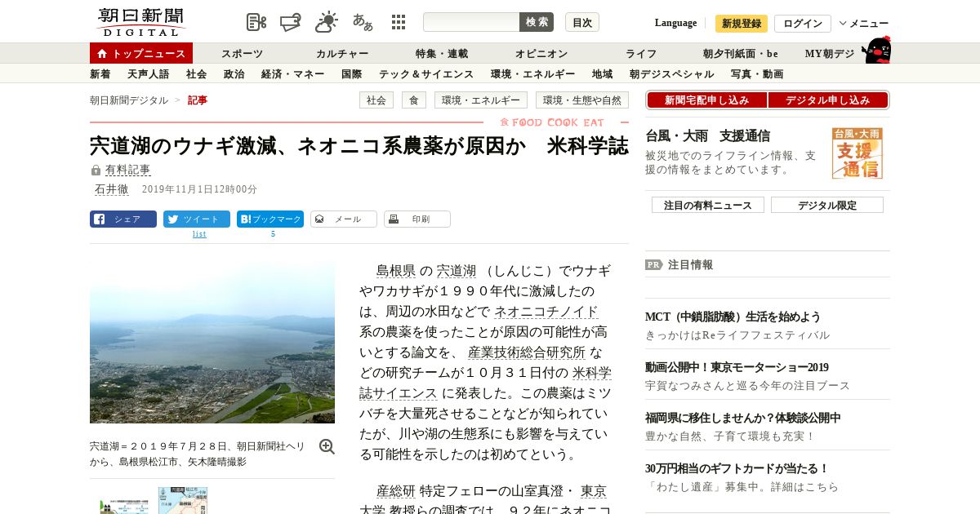980x514 pixels.
Task: Open the 環境・エネルギー submenu item
Action: click(x=533, y=74)
